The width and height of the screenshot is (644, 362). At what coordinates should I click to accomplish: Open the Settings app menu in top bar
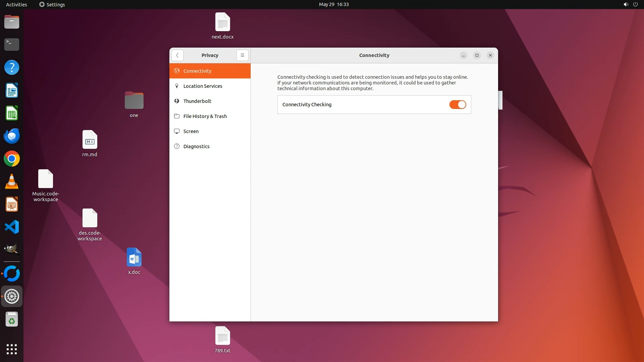point(52,4)
